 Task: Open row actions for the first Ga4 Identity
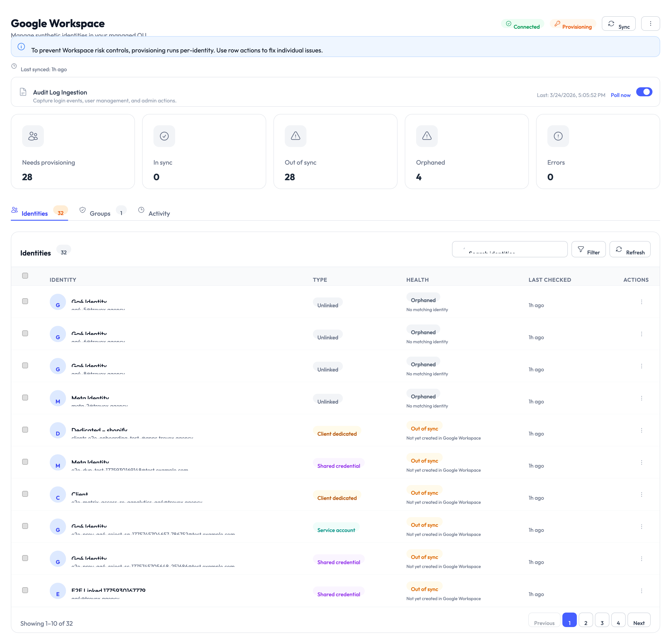pyautogui.click(x=642, y=302)
